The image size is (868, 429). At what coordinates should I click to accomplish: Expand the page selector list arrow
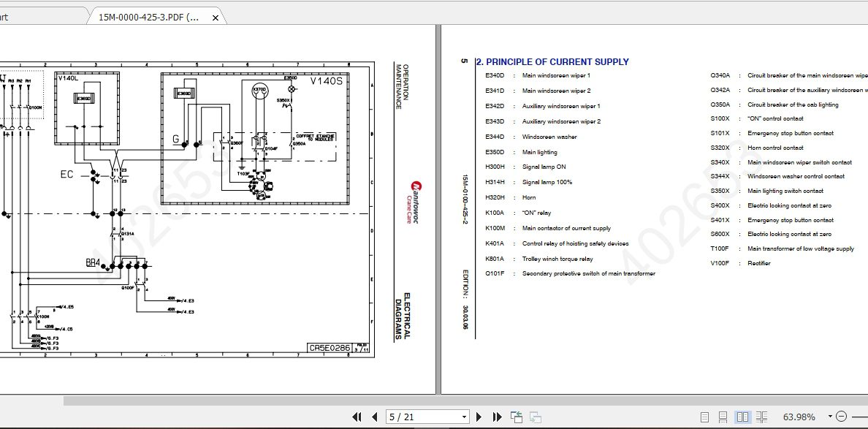pos(464,416)
